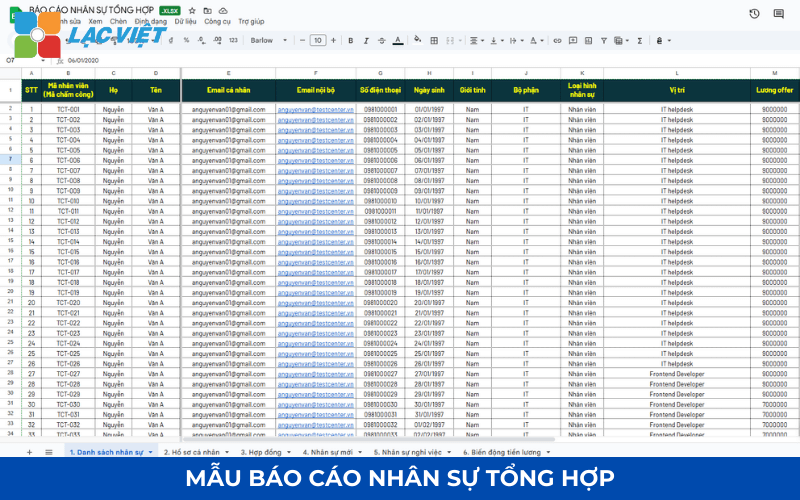This screenshot has width=800, height=500.
Task: Open text wrapping dropdown
Action: (516, 40)
